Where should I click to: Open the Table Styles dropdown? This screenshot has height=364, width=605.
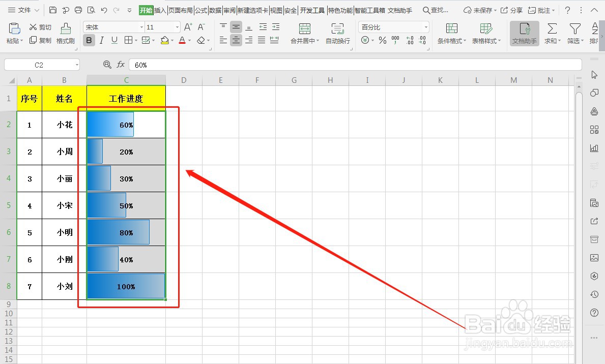click(x=486, y=33)
